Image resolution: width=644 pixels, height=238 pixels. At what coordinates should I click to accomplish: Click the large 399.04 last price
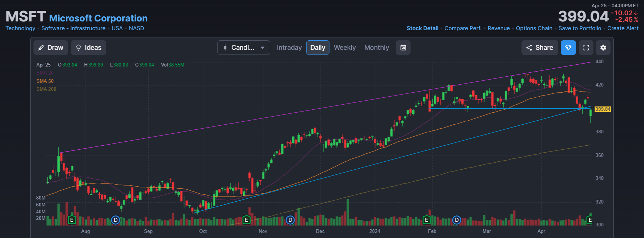point(583,16)
